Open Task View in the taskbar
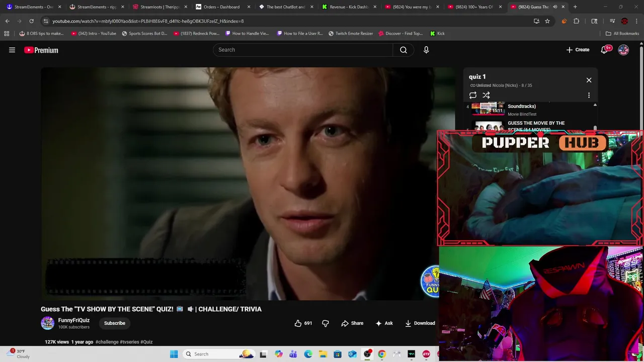Image resolution: width=644 pixels, height=362 pixels. (263, 354)
